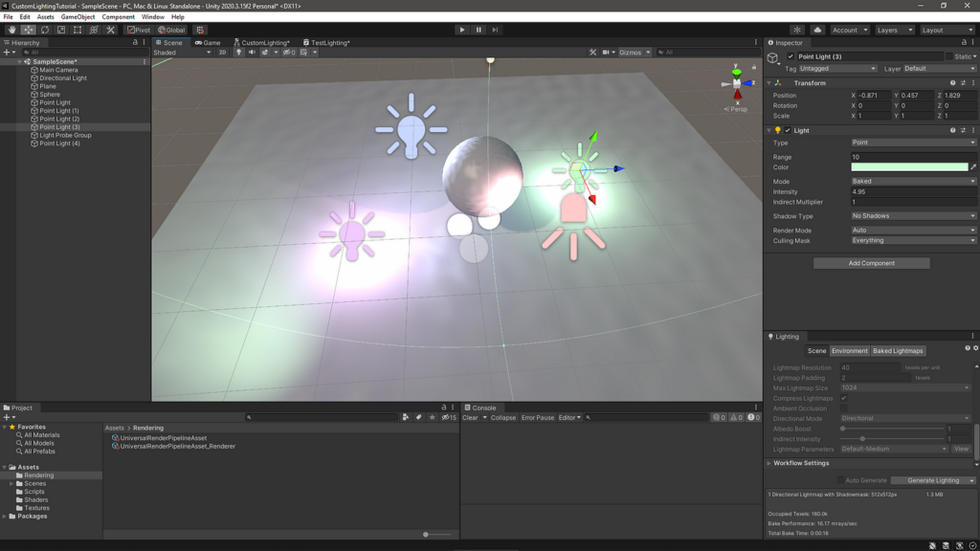Image resolution: width=980 pixels, height=551 pixels.
Task: Toggle 2D mode in the Scene view
Action: click(223, 52)
